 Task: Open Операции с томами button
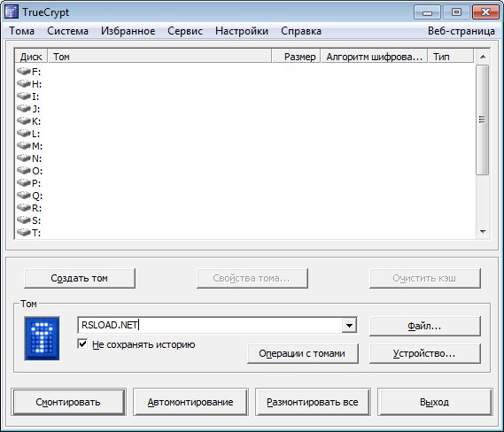click(302, 353)
